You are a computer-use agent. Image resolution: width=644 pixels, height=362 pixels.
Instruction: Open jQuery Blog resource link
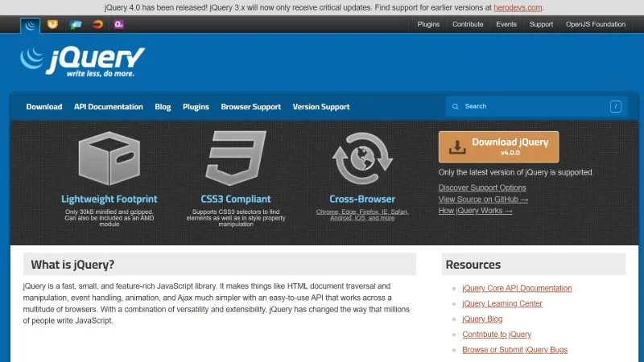click(x=482, y=319)
